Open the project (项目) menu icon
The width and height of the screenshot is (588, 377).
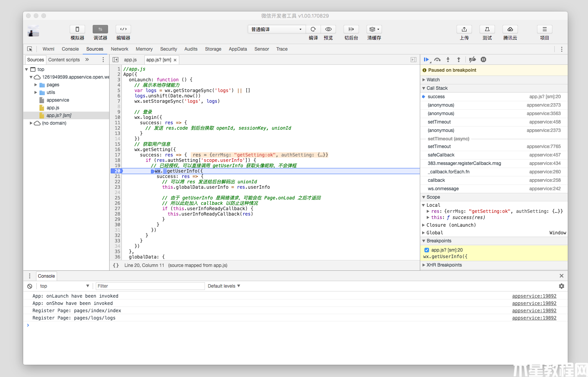pyautogui.click(x=545, y=29)
